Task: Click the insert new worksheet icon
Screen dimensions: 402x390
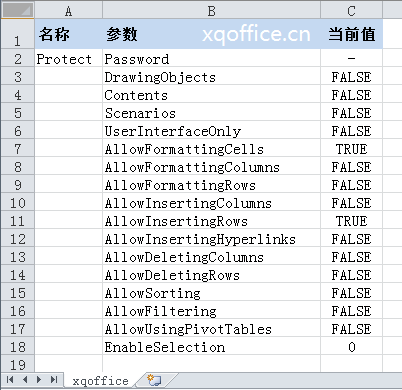Action: point(154,380)
